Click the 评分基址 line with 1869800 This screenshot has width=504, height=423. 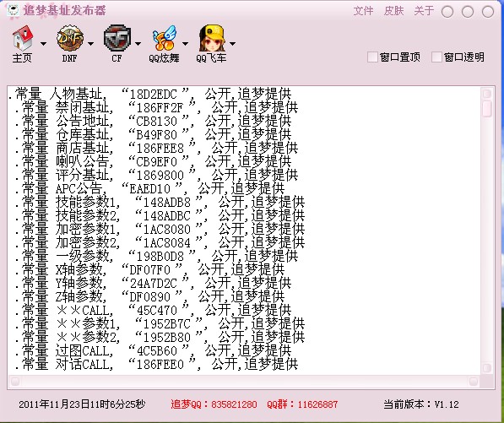[x=156, y=175]
